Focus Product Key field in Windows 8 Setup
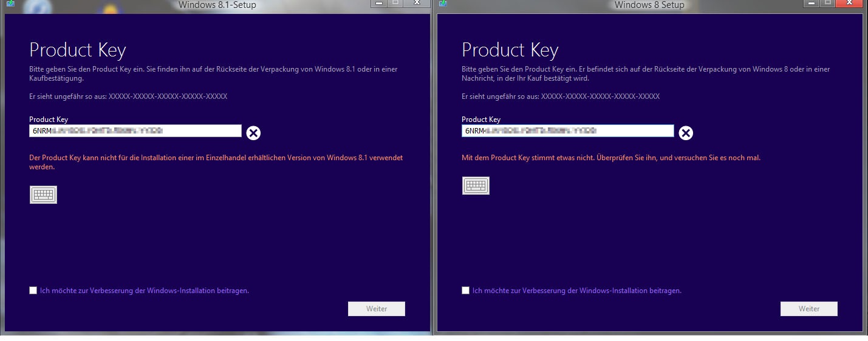Image resolution: width=868 pixels, height=341 pixels. (568, 130)
